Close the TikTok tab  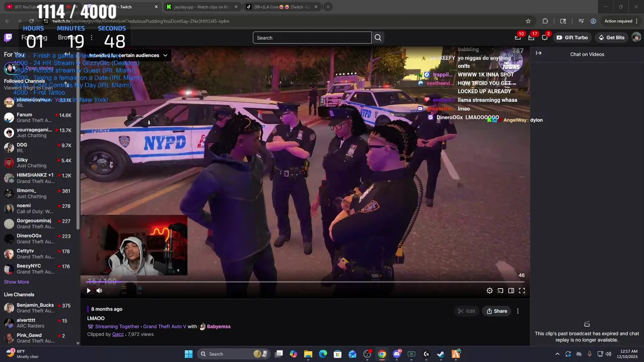(316, 7)
